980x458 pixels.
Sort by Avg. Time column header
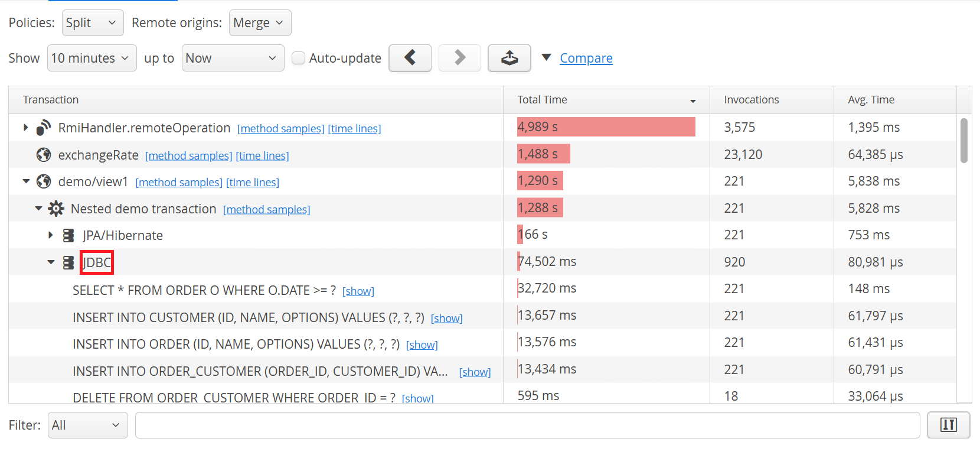tap(871, 100)
